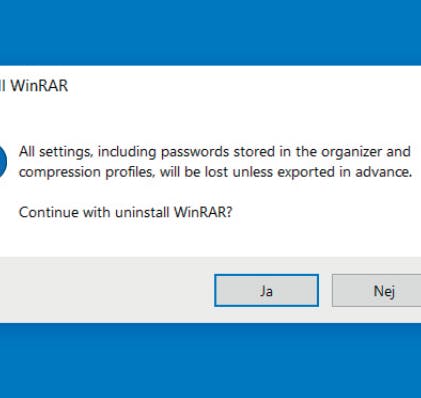Click the word 'passwords' in the warning
This screenshot has height=398, width=421.
tap(195, 152)
